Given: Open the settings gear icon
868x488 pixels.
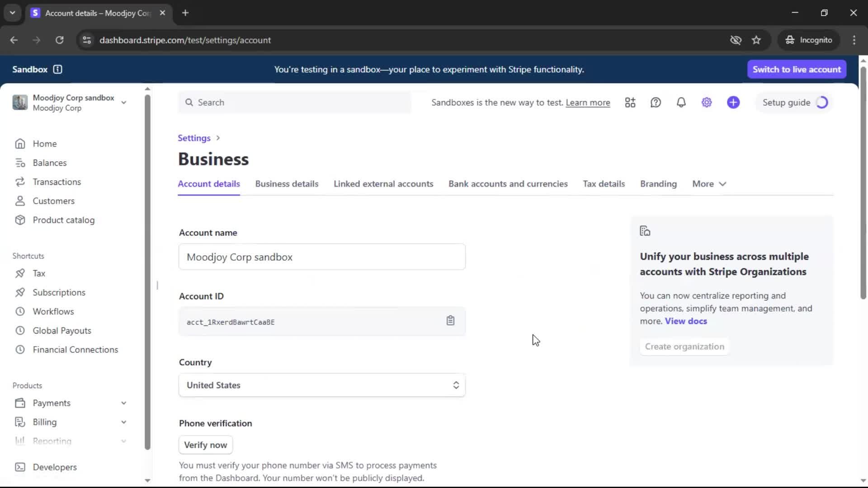Looking at the screenshot, I should click(x=707, y=103).
